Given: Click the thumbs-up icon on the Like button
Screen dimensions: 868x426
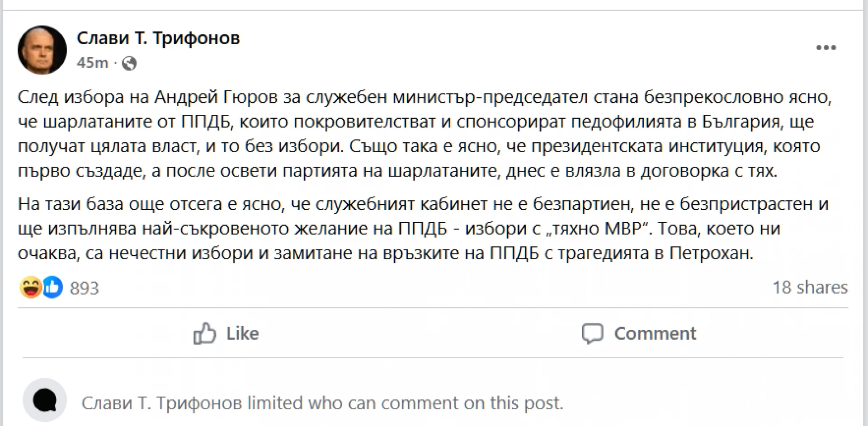Looking at the screenshot, I should point(204,333).
